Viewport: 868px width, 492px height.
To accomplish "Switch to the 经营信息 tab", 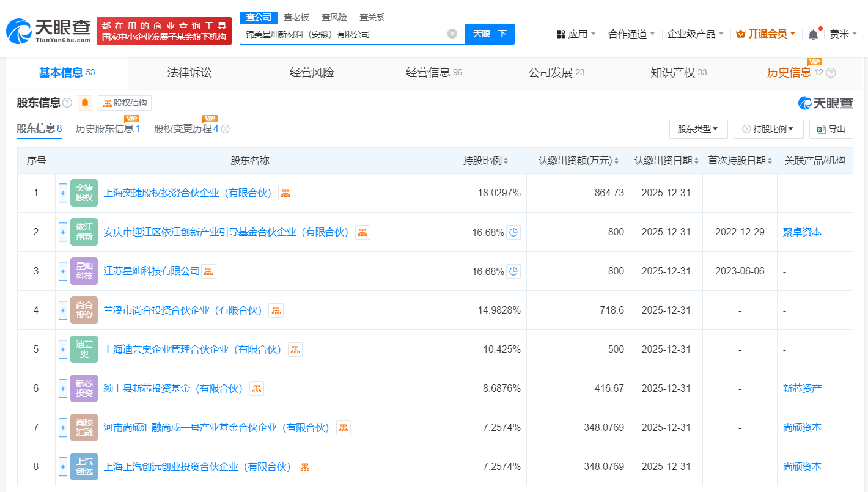I will 434,73.
